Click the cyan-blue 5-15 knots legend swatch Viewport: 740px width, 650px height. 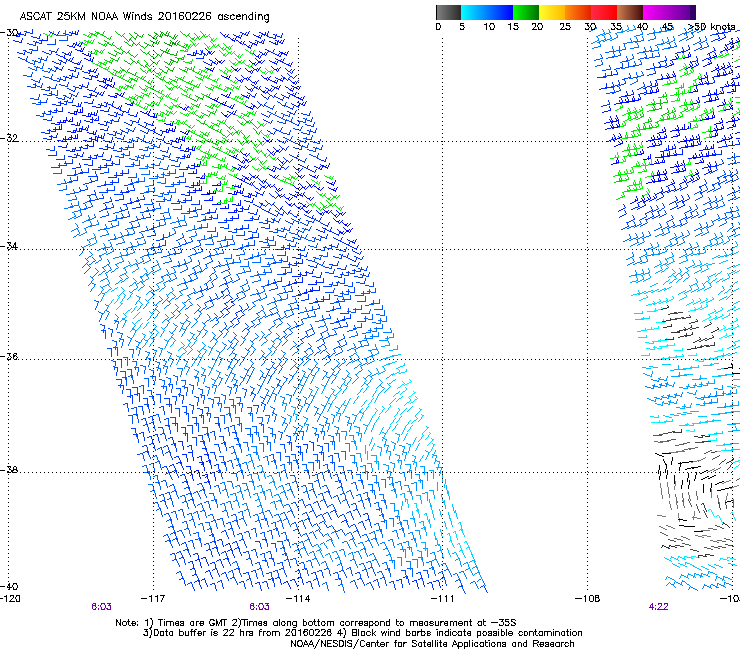tap(487, 12)
